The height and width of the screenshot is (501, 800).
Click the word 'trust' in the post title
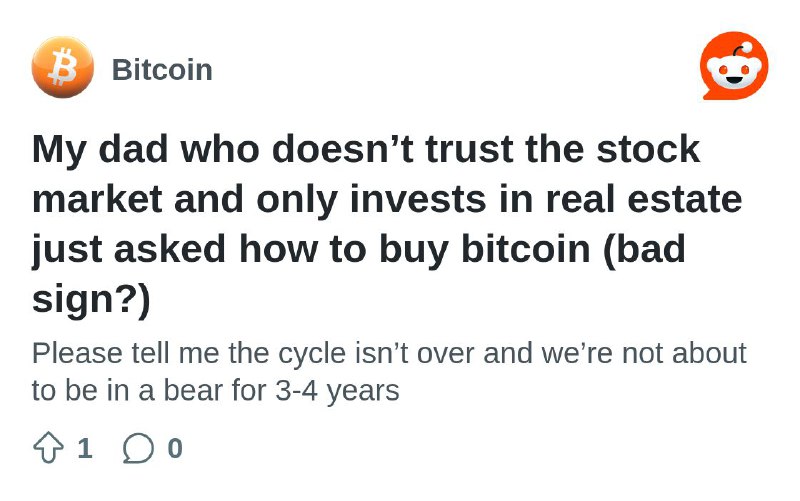(x=469, y=149)
